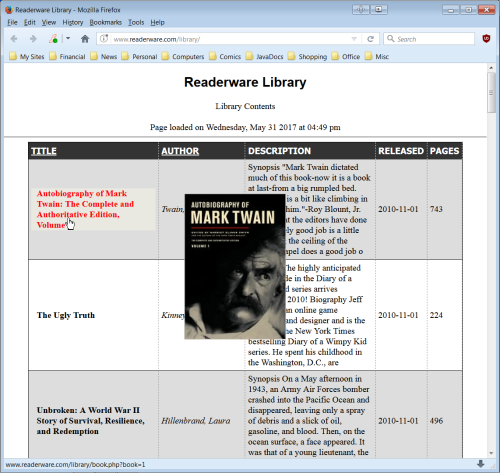
Task: Click the RELEASED column header
Action: click(x=401, y=151)
